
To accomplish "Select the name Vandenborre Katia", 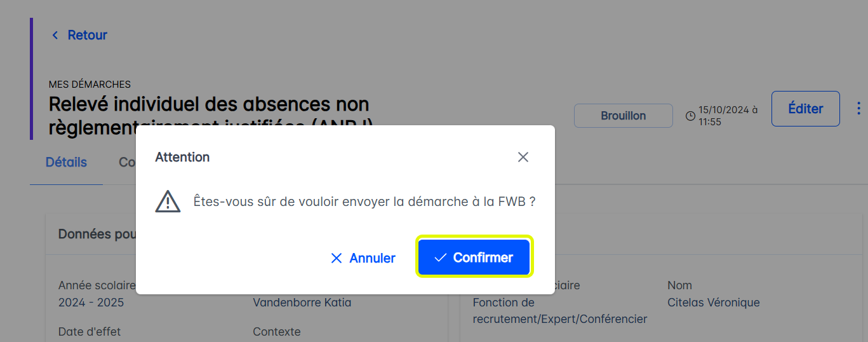I will pos(302,303).
